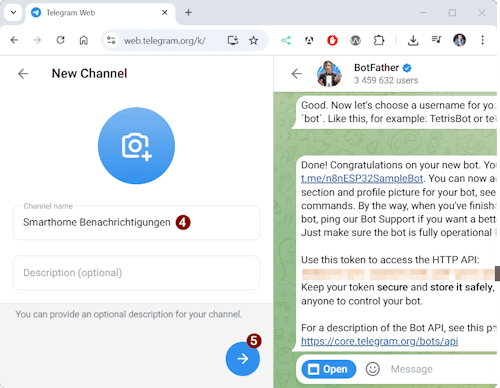Image resolution: width=500 pixels, height=388 pixels.
Task: Open the media control playlist icon
Action: click(x=436, y=40)
